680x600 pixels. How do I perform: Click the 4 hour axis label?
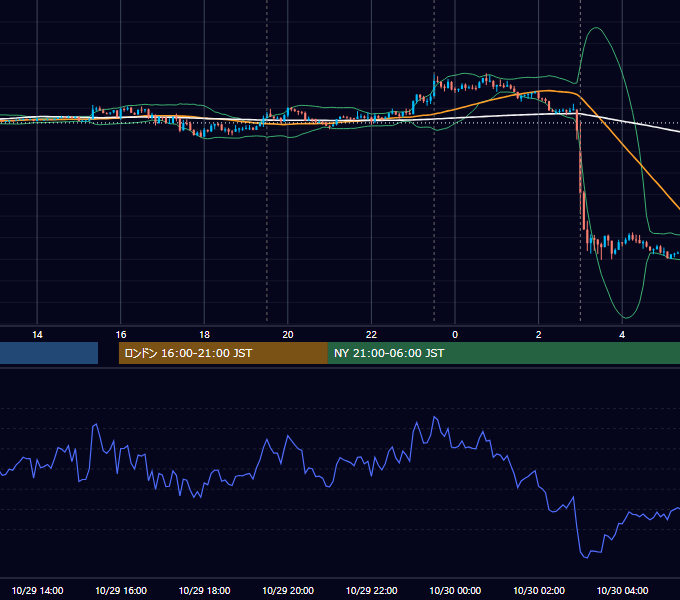pos(622,335)
